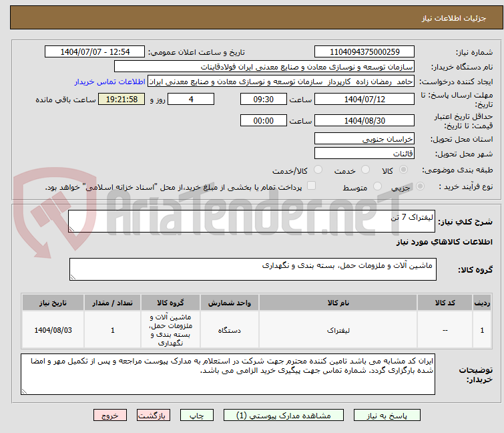Click the announcement date field 1404/07/07 - 12:54
The width and height of the screenshot is (504, 433).
(x=95, y=52)
